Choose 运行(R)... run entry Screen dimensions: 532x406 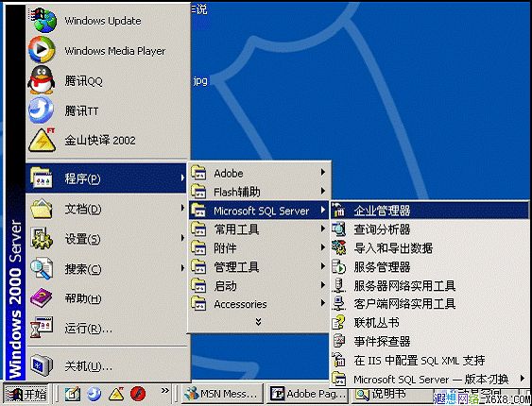tap(107, 328)
